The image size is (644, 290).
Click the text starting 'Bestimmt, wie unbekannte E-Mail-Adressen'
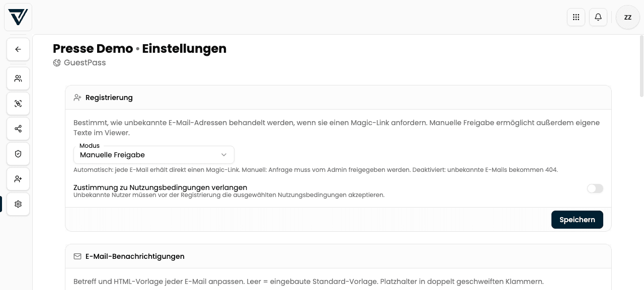337,128
